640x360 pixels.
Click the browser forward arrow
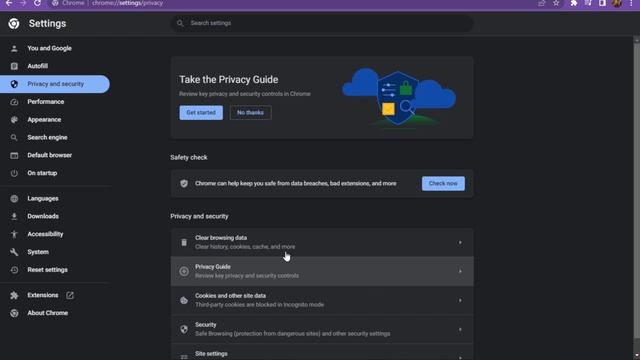coord(23,3)
